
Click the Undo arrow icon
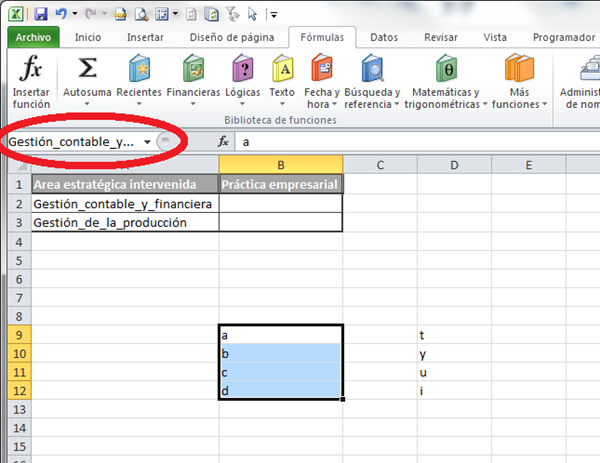point(62,15)
